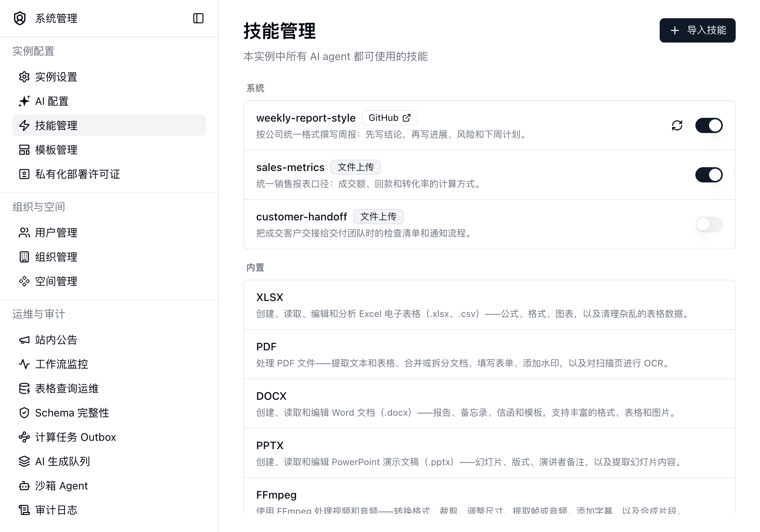Click the sparkle icon for AI 配置
The height and width of the screenshot is (532, 760).
click(x=24, y=101)
